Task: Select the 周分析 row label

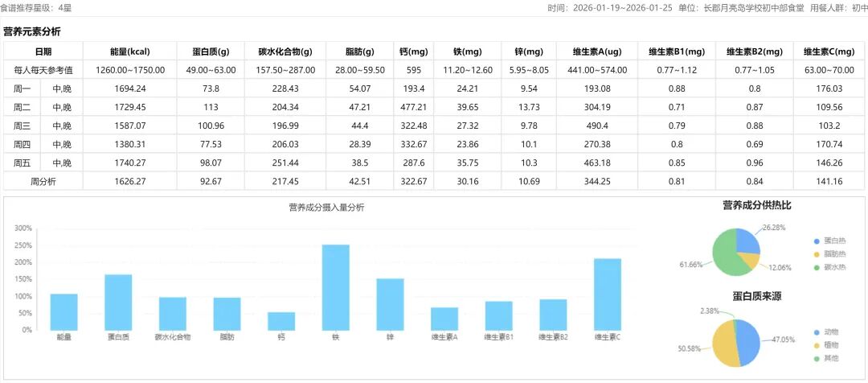Action: click(43, 181)
